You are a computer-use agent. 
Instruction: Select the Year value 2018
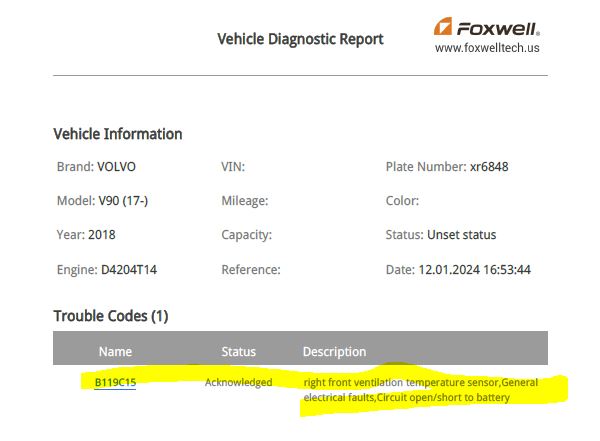point(102,235)
